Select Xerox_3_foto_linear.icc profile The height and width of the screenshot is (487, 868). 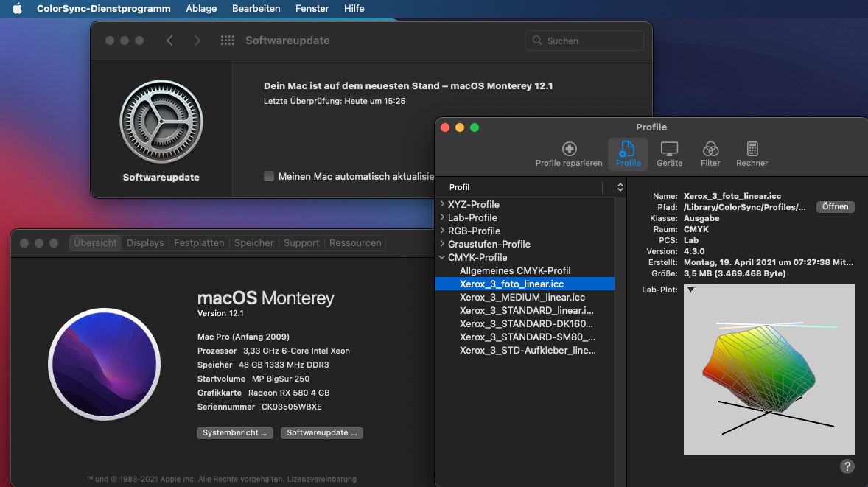click(525, 284)
